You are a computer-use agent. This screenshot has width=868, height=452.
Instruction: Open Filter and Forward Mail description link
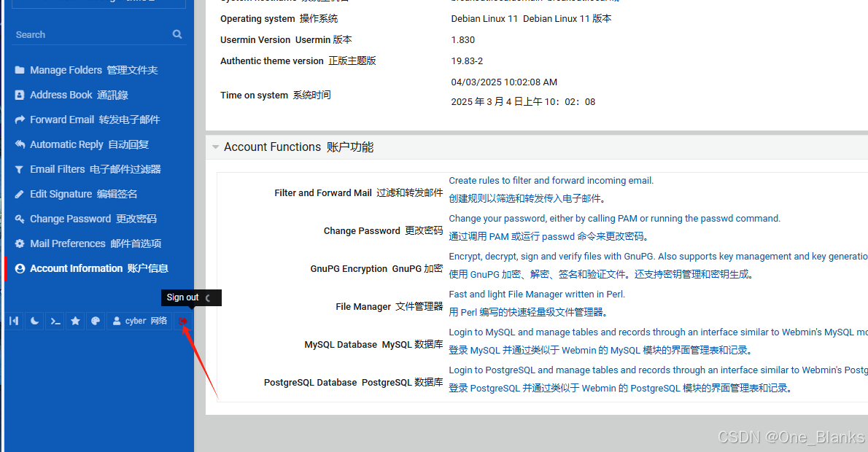[x=551, y=181]
